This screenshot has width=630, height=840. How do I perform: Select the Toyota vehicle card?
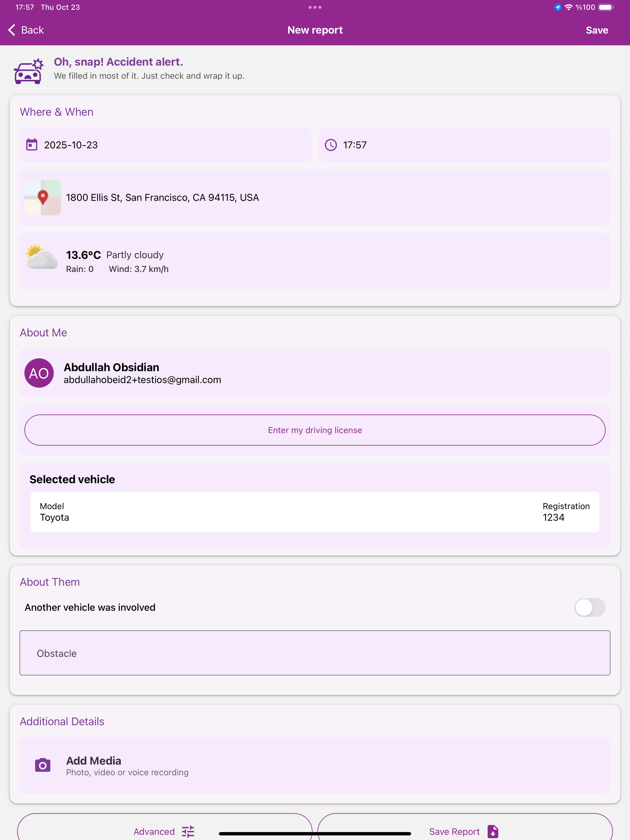pyautogui.click(x=315, y=512)
